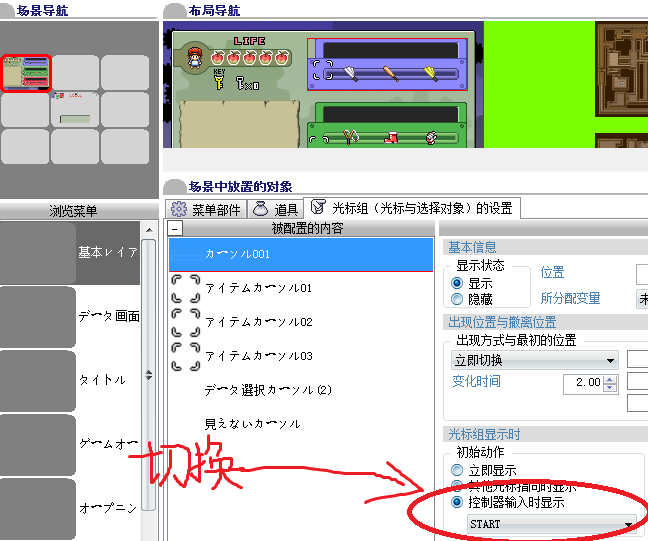Choose the 隐藏 radio button
Image resolution: width=648 pixels, height=541 pixels.
tap(457, 299)
